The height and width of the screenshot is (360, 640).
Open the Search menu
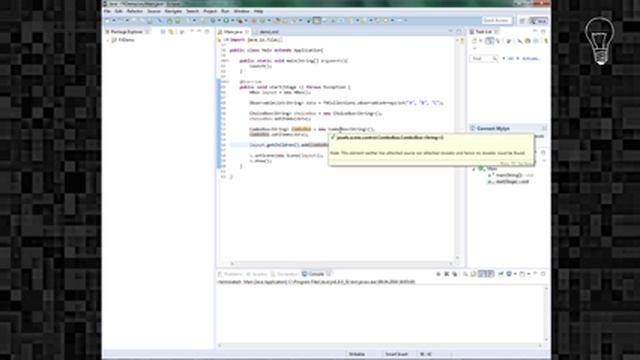coord(192,11)
